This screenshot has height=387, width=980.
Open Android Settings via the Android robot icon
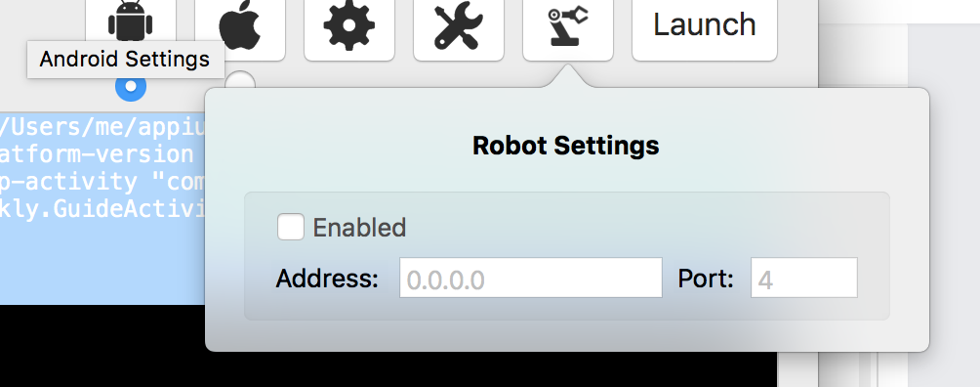(x=130, y=22)
